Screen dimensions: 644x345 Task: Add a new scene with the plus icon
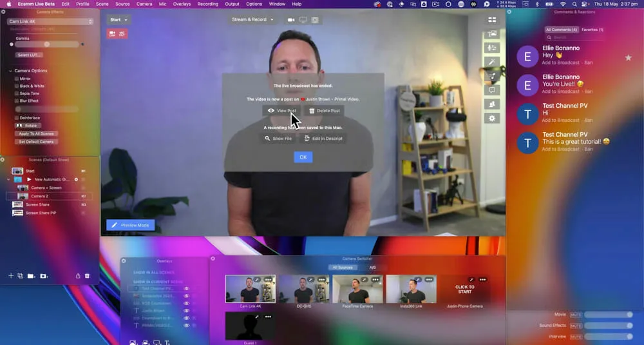coord(11,276)
